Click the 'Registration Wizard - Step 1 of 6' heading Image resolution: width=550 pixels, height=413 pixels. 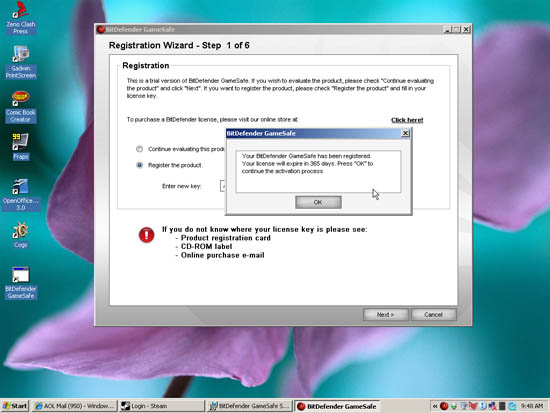[x=179, y=45]
